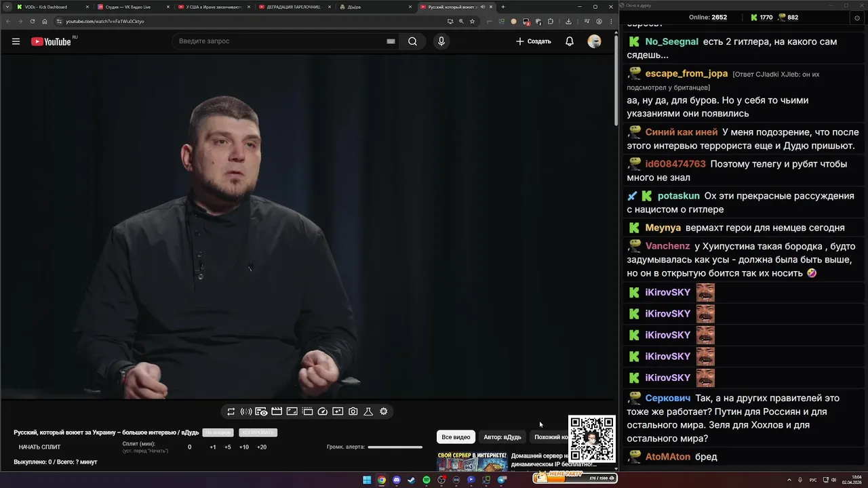Click the YouTube search magnifier button

point(412,41)
